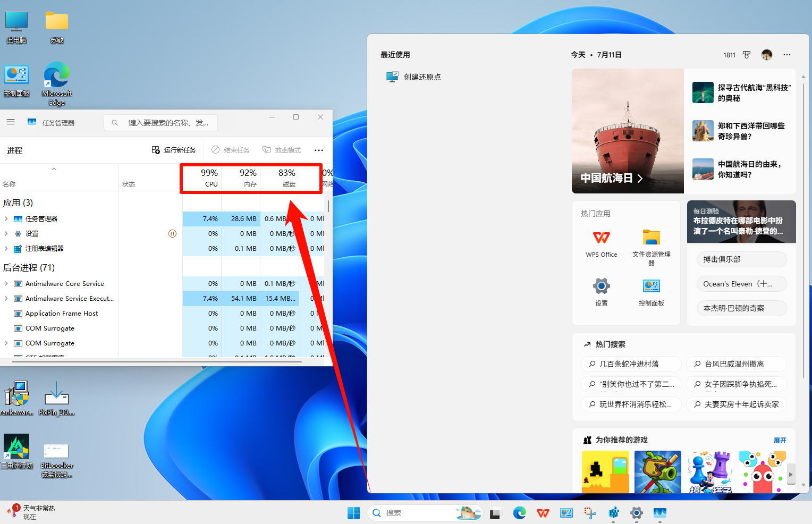Screen dimensions: 812x524
Task: Select the Application Frame Host process
Action: pos(62,314)
